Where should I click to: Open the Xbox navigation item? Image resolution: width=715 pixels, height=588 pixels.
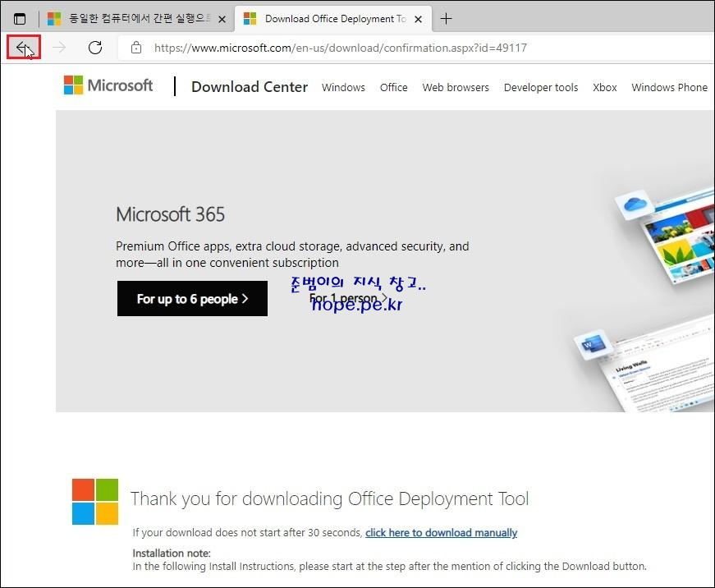(605, 87)
